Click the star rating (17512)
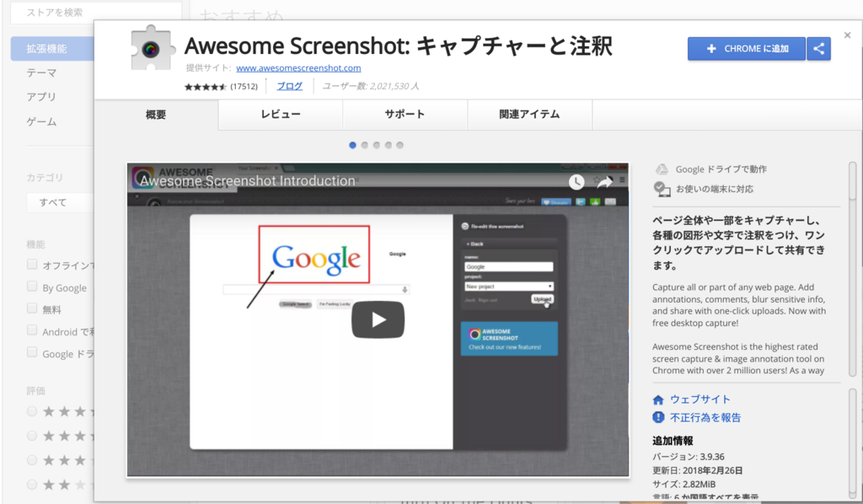 (221, 86)
